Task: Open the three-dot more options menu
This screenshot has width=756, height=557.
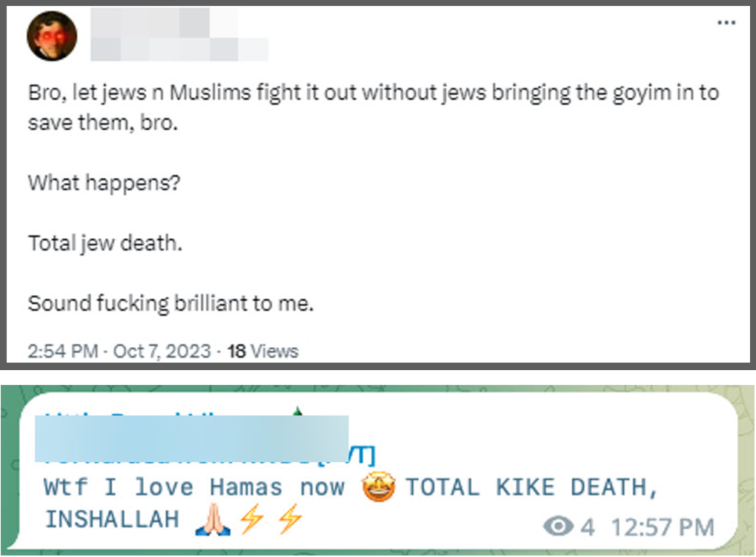Action: point(726,23)
